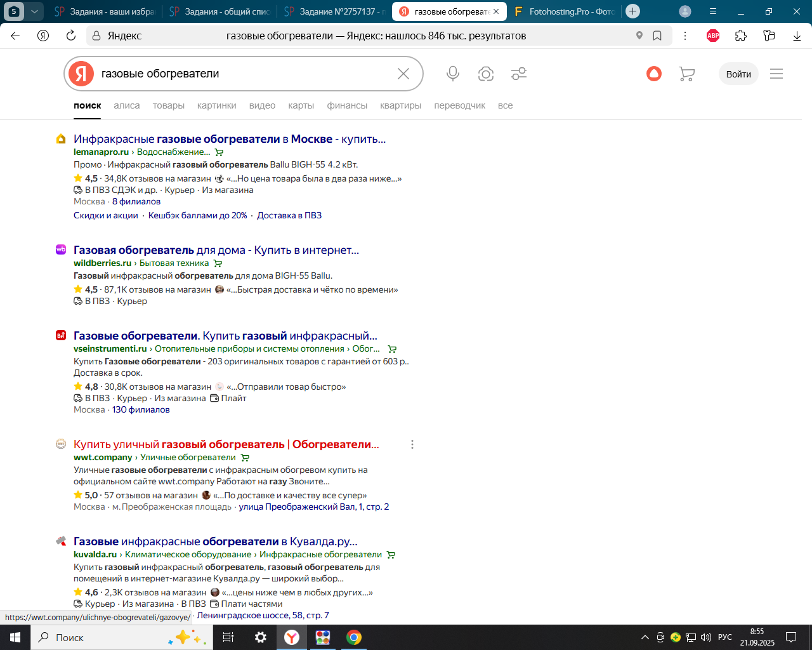Open the hamburger menu beside Войти
The width and height of the screenshot is (812, 650).
tap(776, 74)
